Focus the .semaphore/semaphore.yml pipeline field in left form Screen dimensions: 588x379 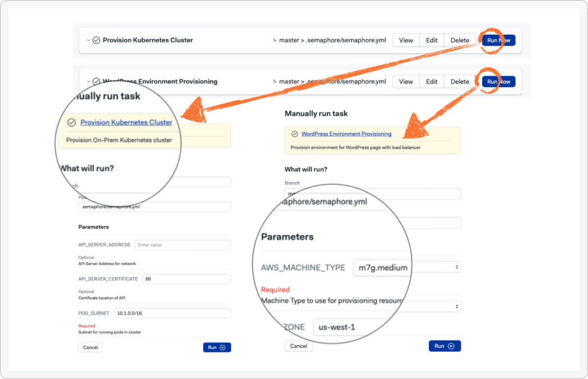[x=154, y=207]
